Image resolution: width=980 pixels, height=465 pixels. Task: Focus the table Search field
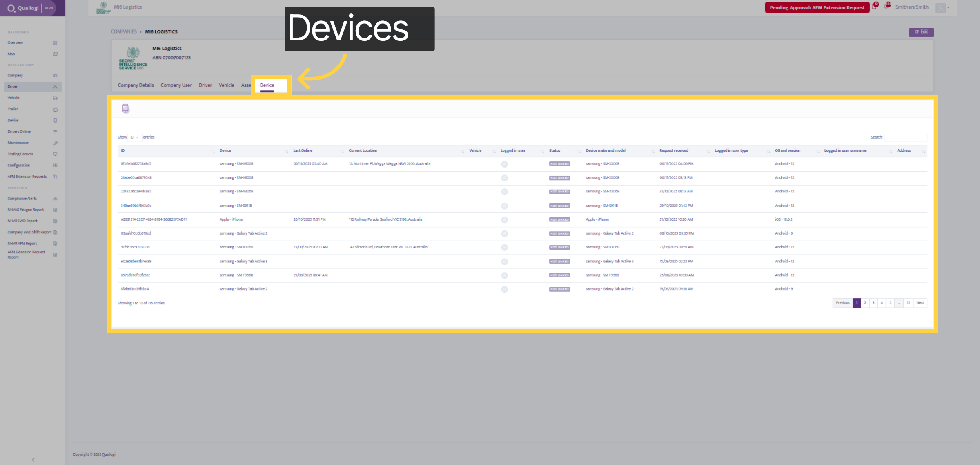[905, 137]
